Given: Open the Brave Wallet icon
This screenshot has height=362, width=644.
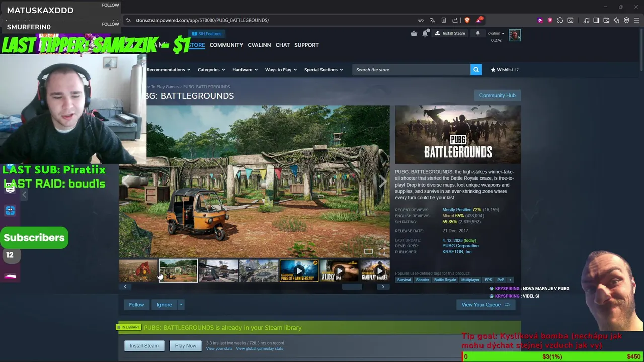Looking at the screenshot, I should click(x=606, y=20).
